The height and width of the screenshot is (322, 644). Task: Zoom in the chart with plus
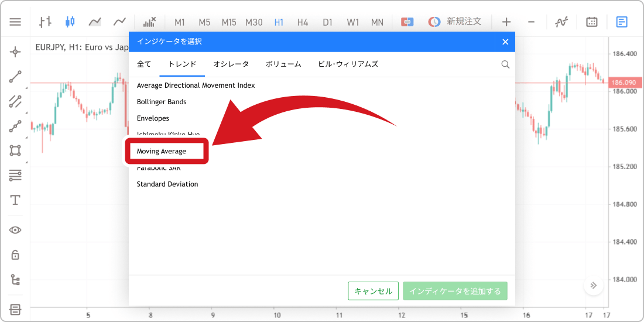click(x=507, y=22)
